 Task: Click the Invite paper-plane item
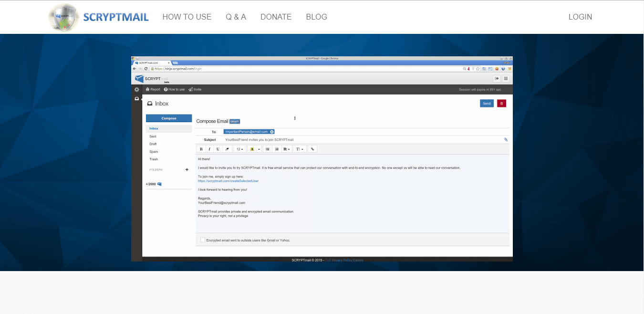point(195,89)
